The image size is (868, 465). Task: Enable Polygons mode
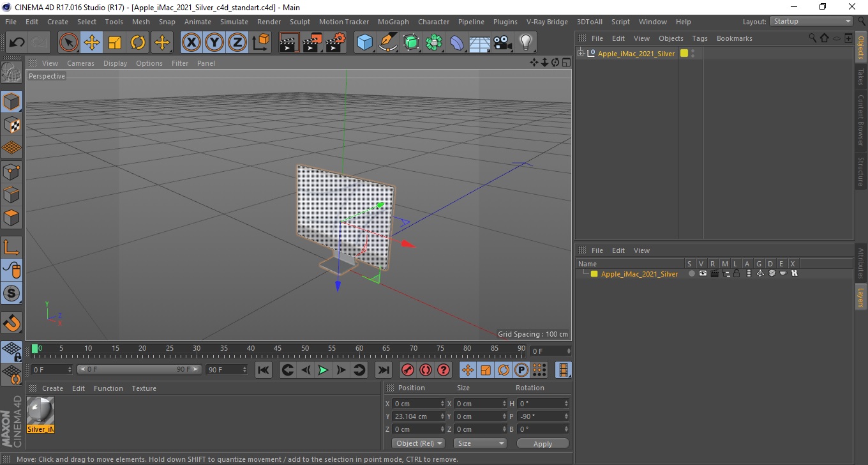(x=11, y=218)
